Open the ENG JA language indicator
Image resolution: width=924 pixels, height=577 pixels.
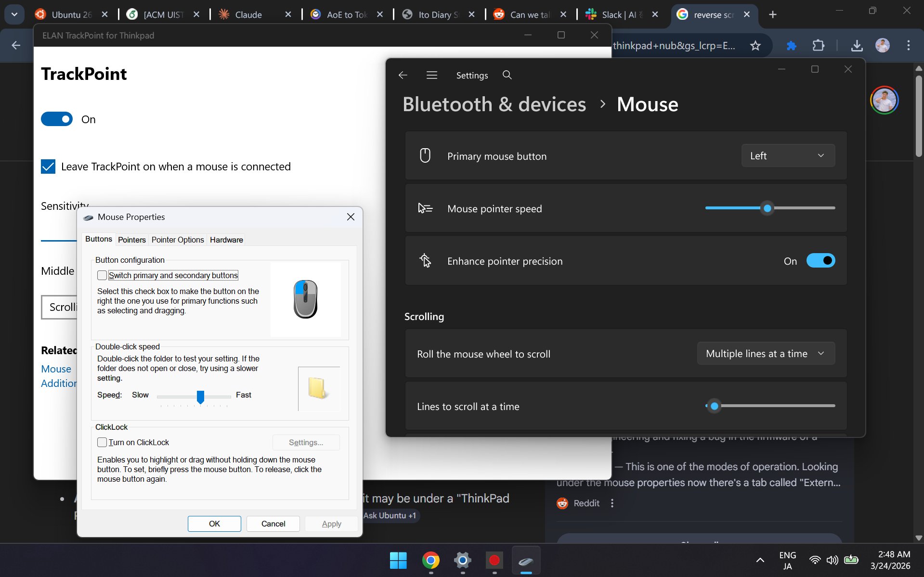click(787, 560)
